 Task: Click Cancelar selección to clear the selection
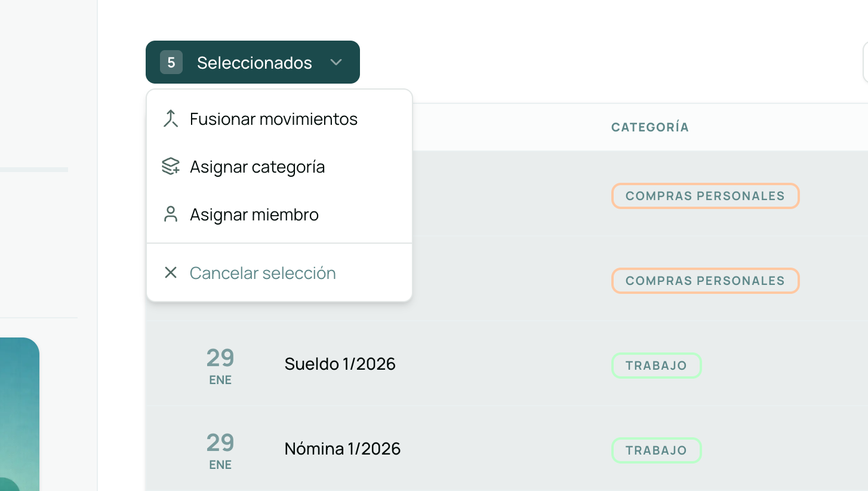click(263, 273)
